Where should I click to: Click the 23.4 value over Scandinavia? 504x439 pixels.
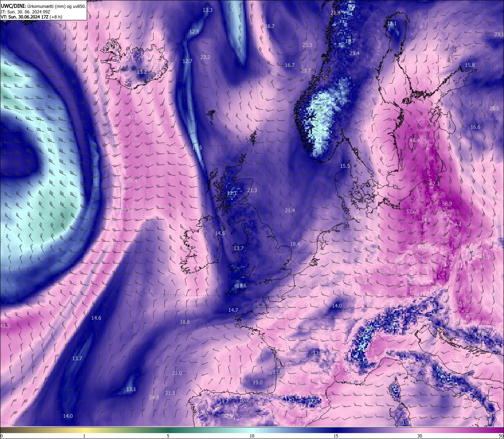coord(354,54)
